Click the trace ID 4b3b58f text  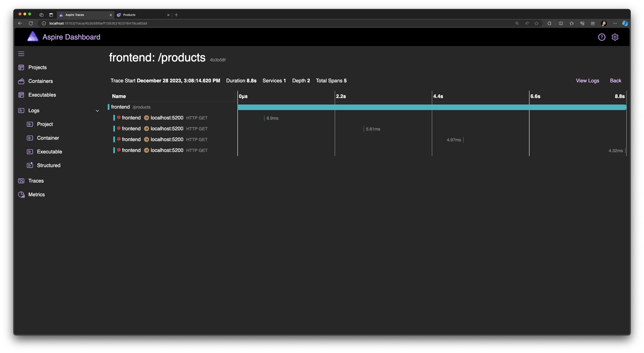coord(217,60)
